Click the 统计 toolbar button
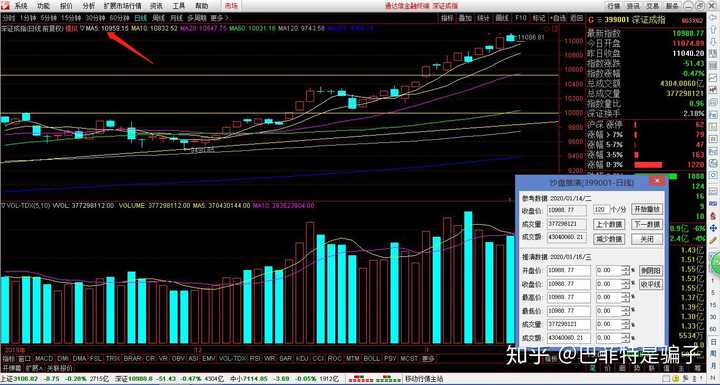Screen dimensions: 720x385 tap(484, 18)
